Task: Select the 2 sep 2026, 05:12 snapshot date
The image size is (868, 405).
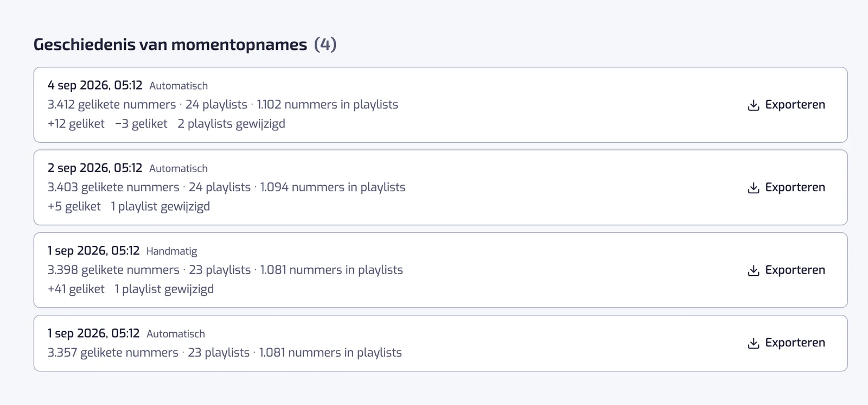Action: click(x=95, y=168)
